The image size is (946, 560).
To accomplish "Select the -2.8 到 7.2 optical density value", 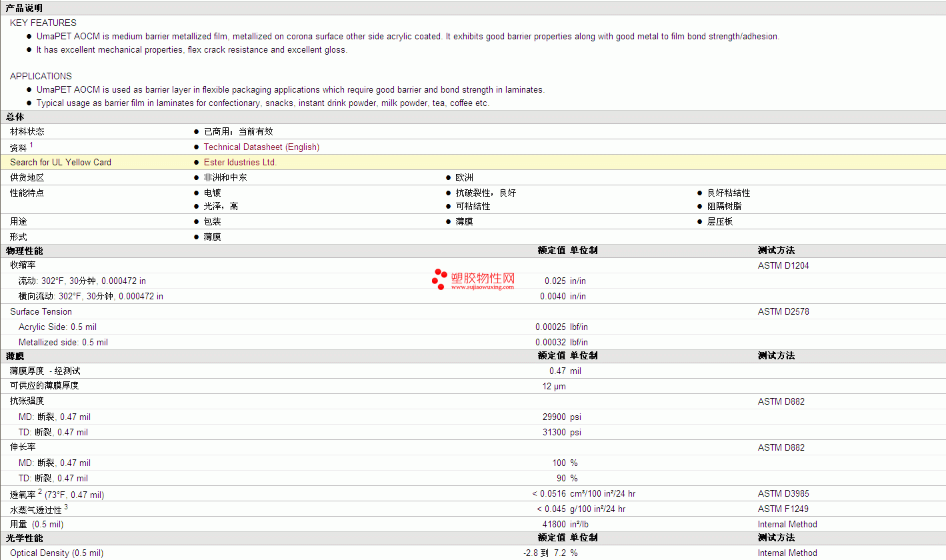I will (545, 553).
